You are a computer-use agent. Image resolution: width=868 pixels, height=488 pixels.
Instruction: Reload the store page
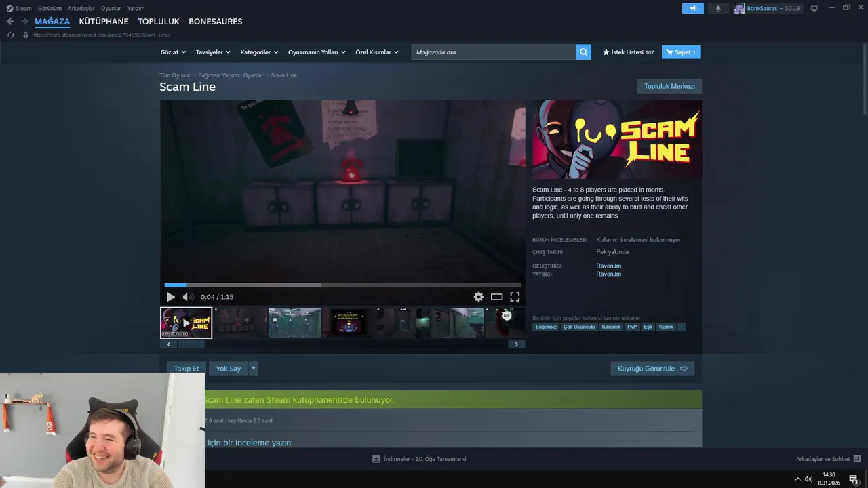coord(10,35)
